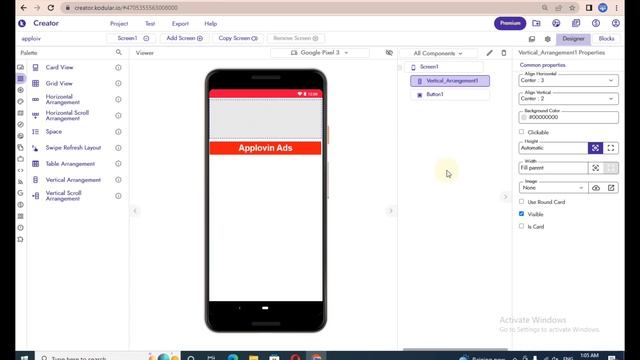640x360 pixels.
Task: Open theme palette icon in top bar
Action: point(556,23)
